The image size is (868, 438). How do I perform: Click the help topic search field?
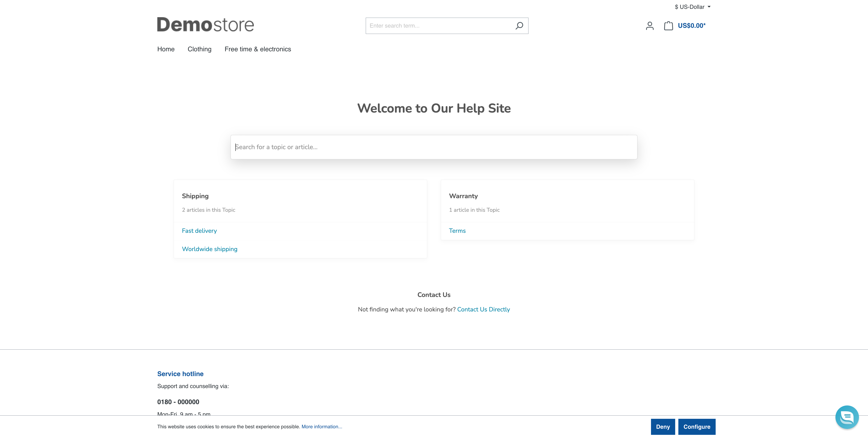click(434, 147)
